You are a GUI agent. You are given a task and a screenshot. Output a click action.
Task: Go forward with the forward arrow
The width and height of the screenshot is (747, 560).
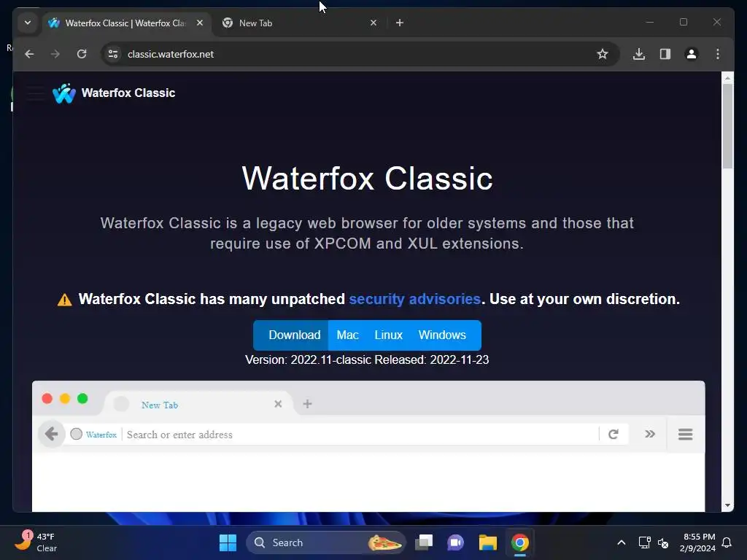pyautogui.click(x=55, y=54)
